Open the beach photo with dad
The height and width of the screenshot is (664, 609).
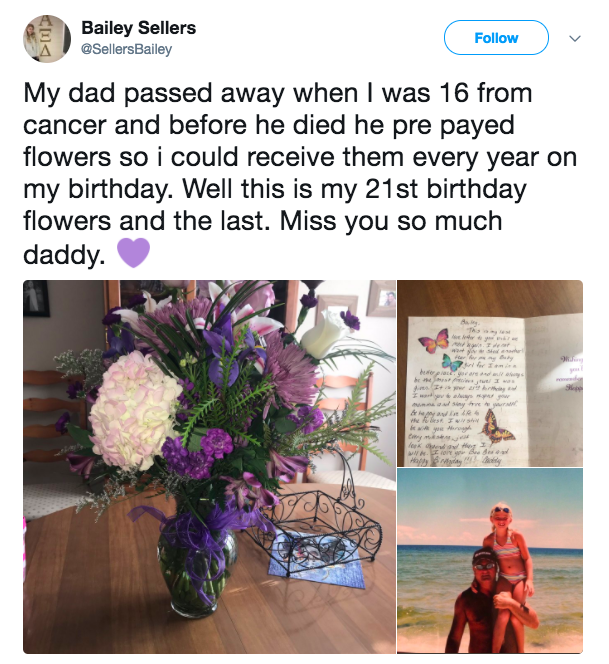point(490,561)
